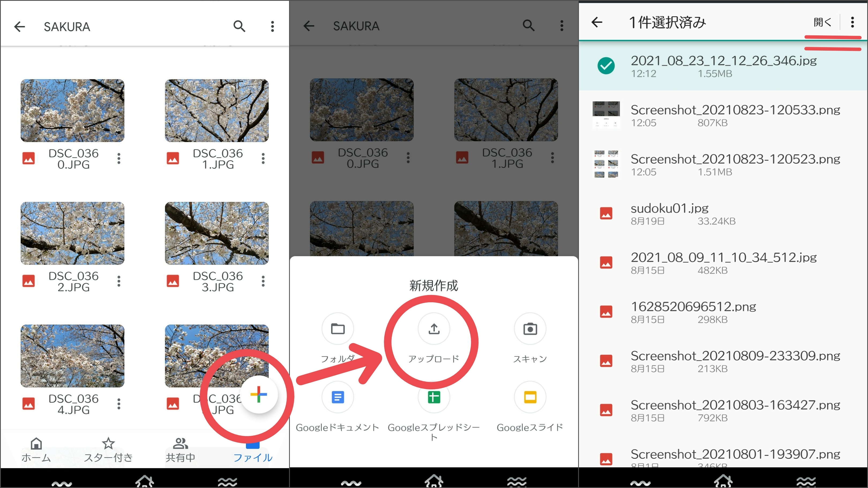Uncheck the selected 2021_08_23_12_12_26_346.jpg file

click(x=606, y=66)
